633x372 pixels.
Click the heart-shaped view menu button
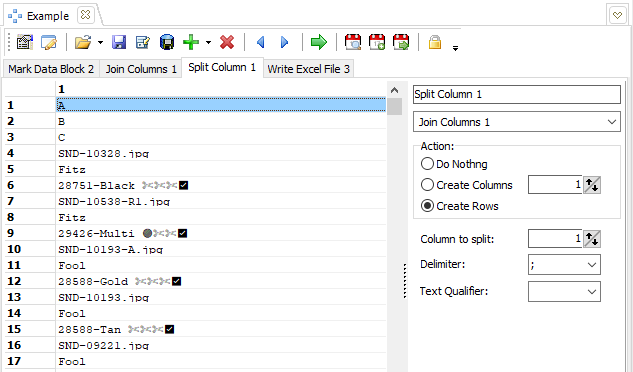(617, 16)
